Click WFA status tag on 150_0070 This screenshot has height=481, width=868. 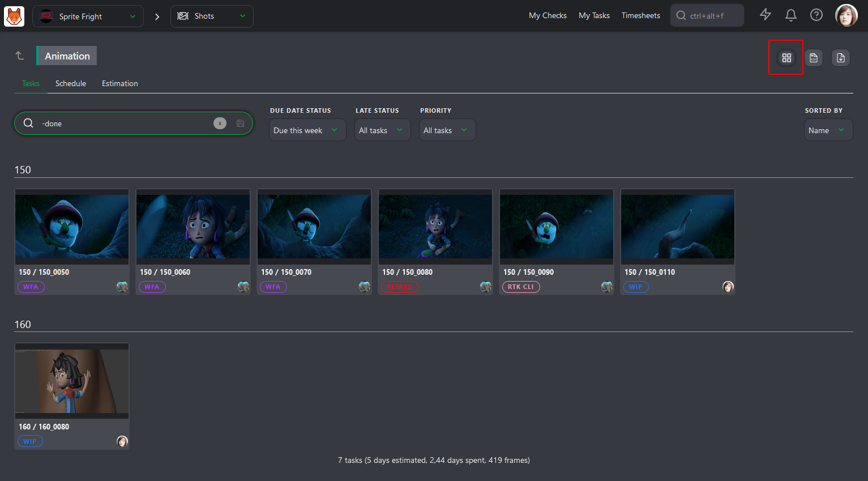pyautogui.click(x=273, y=287)
